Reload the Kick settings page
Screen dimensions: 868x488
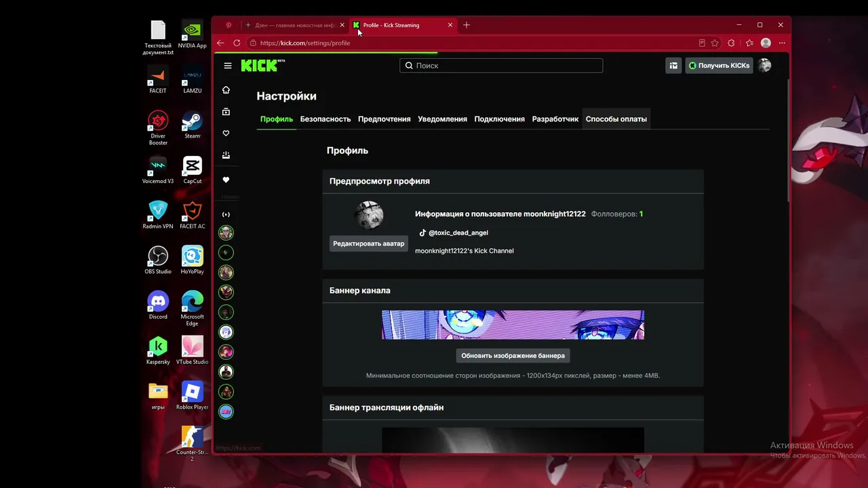pyautogui.click(x=237, y=43)
